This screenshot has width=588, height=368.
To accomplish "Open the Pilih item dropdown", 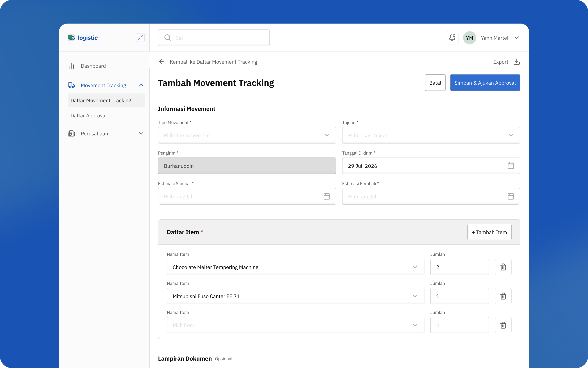I will click(x=295, y=325).
